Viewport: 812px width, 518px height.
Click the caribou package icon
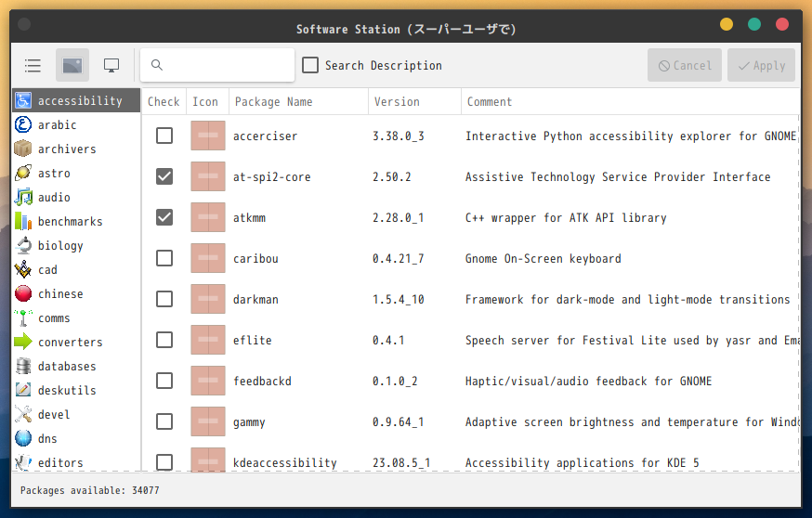[x=208, y=258]
